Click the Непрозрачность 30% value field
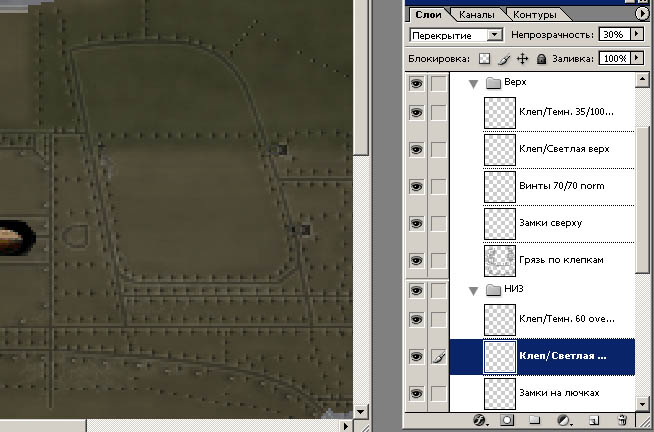Viewport: 654px width, 432px height. (614, 35)
